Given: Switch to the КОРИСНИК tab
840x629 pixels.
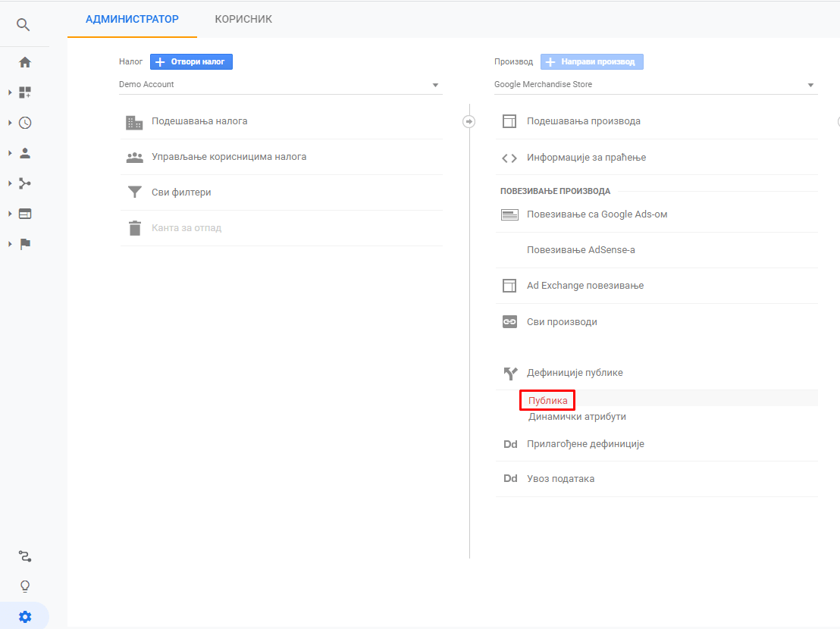Looking at the screenshot, I should (243, 19).
